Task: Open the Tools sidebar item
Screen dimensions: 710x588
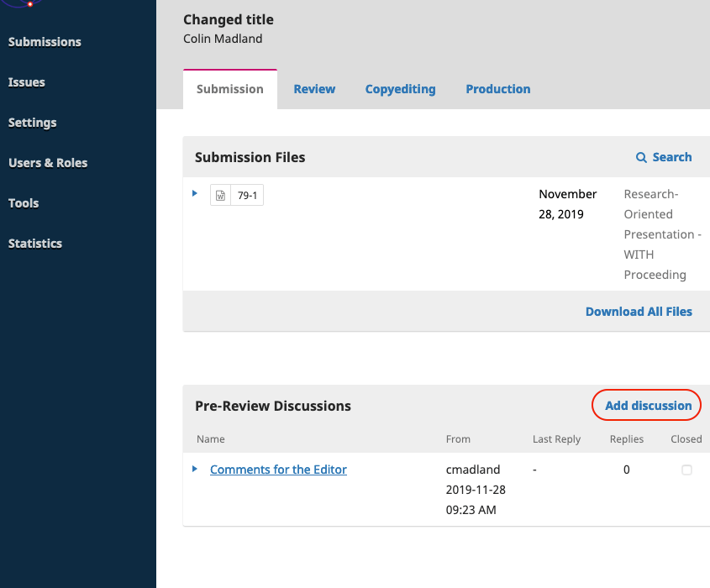Action: click(24, 203)
